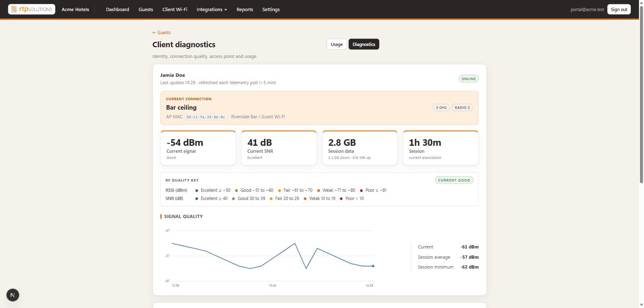This screenshot has height=308, width=644.
Task: Switch to the Usage tab
Action: 336,44
